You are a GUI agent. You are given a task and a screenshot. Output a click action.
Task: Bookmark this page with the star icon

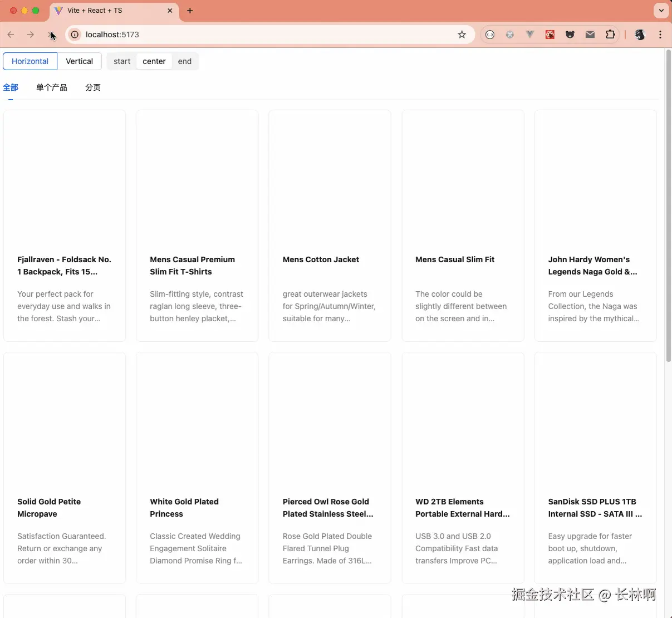pyautogui.click(x=462, y=35)
